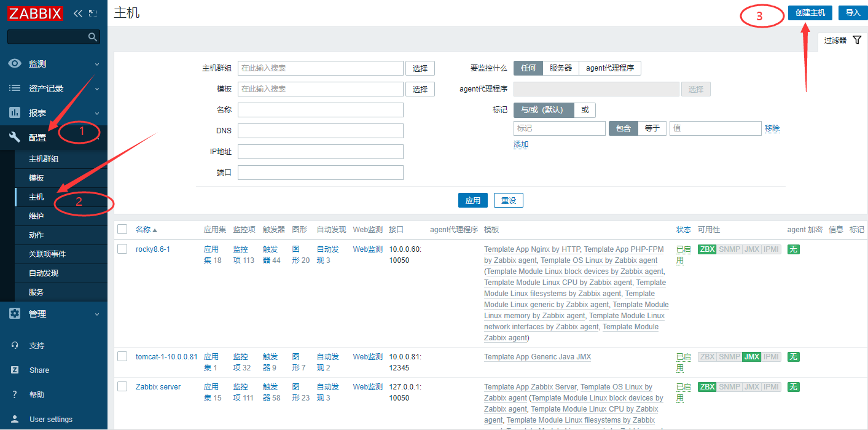This screenshot has height=430, width=868.
Task: Click the 添加 tag link
Action: [x=521, y=144]
